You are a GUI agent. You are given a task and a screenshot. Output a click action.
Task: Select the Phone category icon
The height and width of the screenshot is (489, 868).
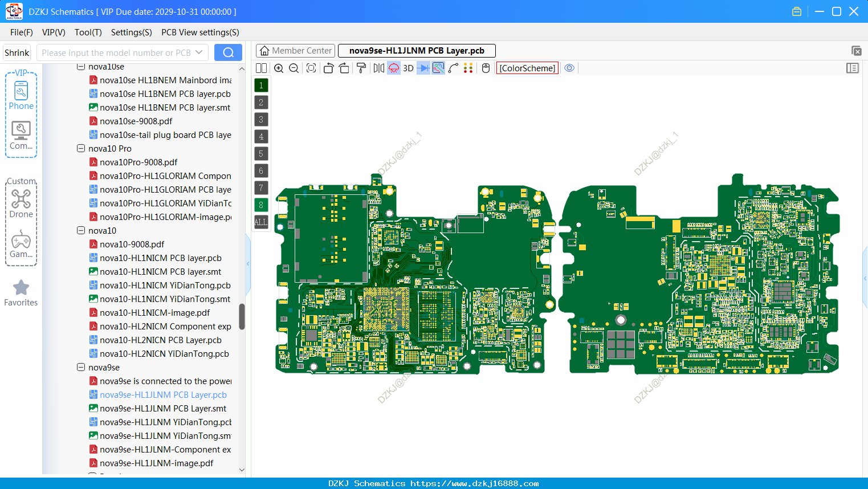click(21, 95)
